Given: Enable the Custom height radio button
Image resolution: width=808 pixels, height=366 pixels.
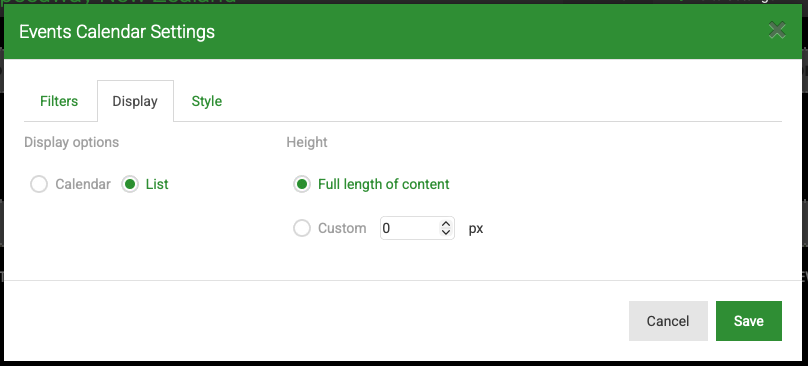Looking at the screenshot, I should click(302, 228).
